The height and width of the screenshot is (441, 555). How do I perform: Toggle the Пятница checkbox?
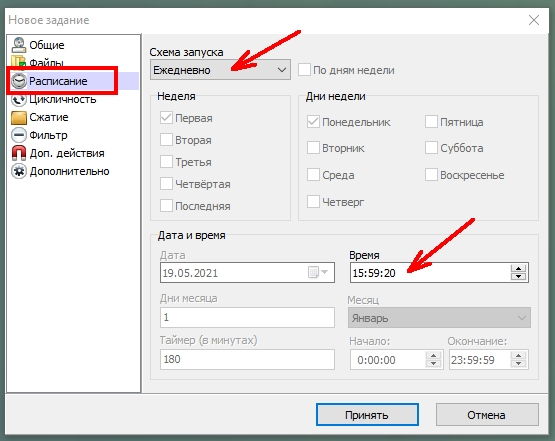tap(431, 122)
